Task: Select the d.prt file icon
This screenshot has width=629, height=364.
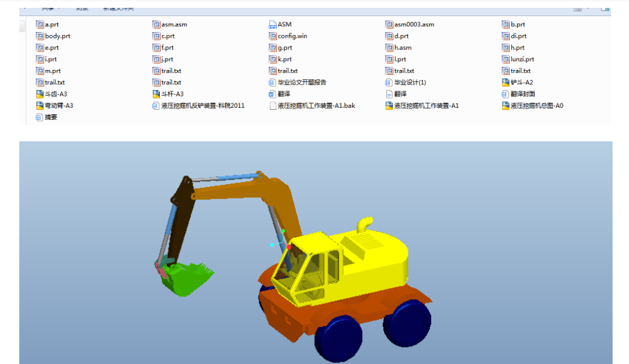Action: (x=389, y=36)
